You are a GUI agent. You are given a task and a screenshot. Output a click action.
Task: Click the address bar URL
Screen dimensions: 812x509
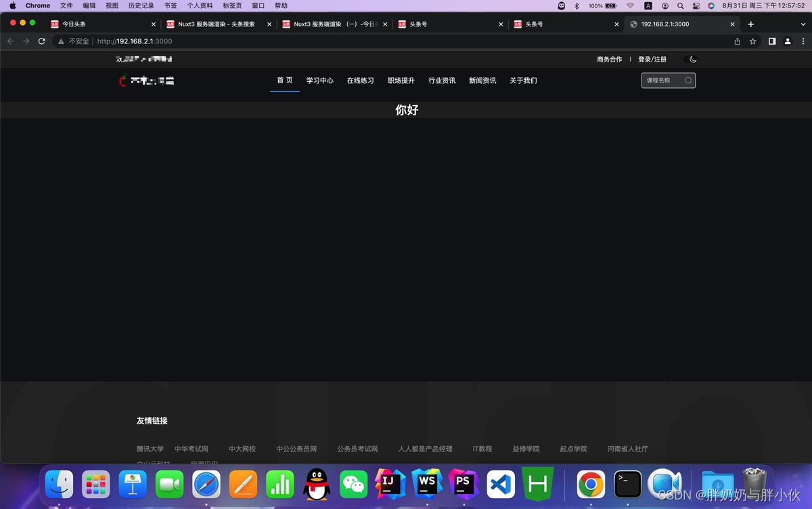pos(135,41)
